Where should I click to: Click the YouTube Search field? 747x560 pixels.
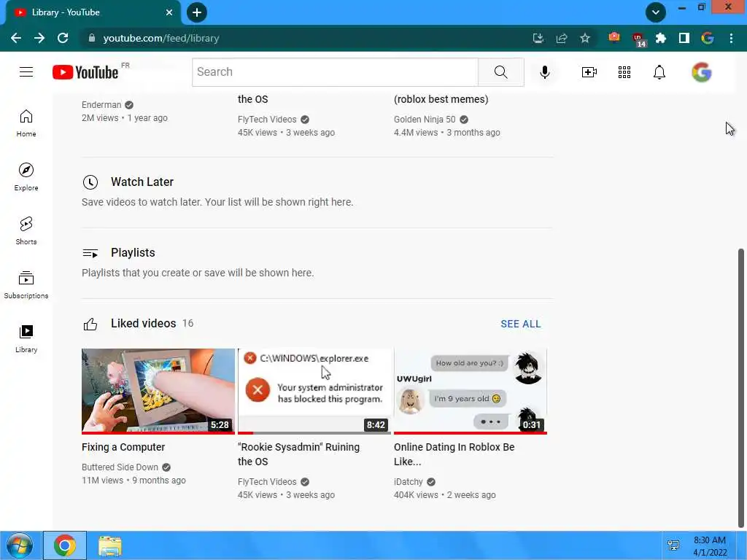pos(335,72)
